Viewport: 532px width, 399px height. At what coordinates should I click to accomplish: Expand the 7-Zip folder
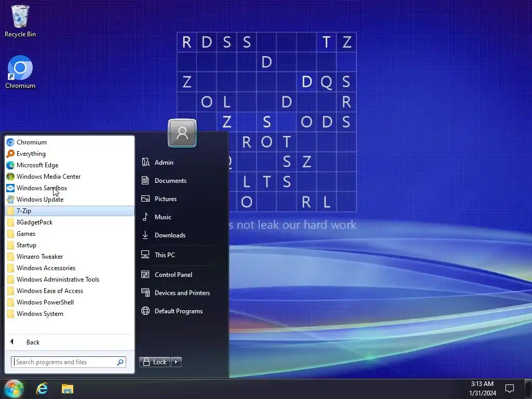[70, 211]
